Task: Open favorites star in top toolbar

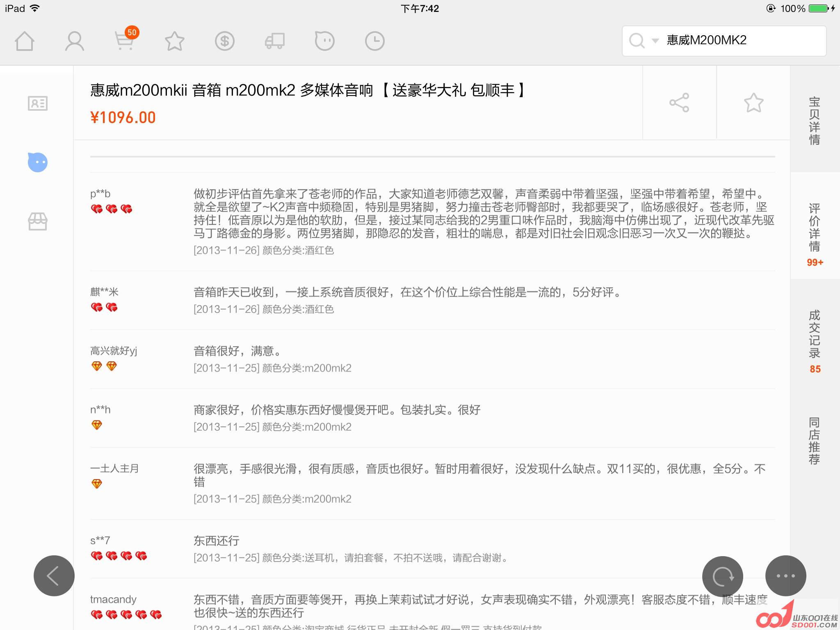Action: pyautogui.click(x=175, y=41)
